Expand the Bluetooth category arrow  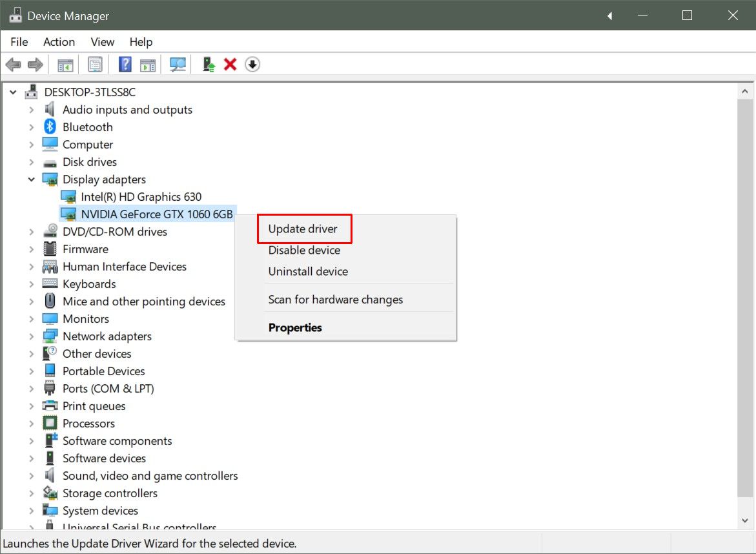32,127
